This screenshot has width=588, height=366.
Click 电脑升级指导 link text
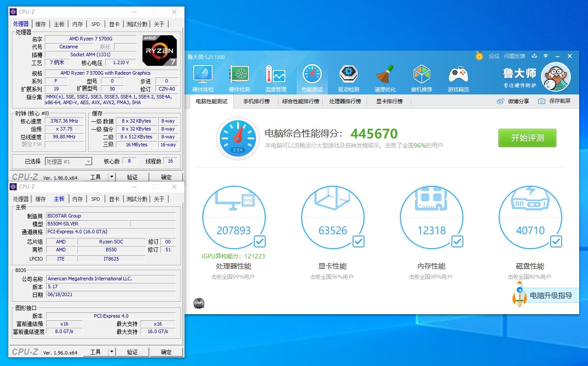(x=551, y=296)
